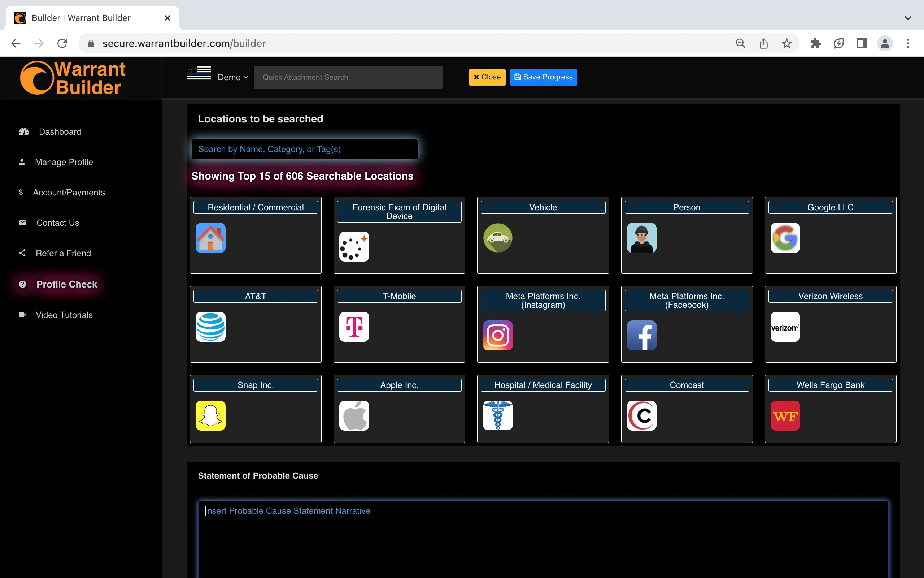Viewport: 924px width, 578px height.
Task: Click the yellow Close button
Action: pyautogui.click(x=487, y=77)
